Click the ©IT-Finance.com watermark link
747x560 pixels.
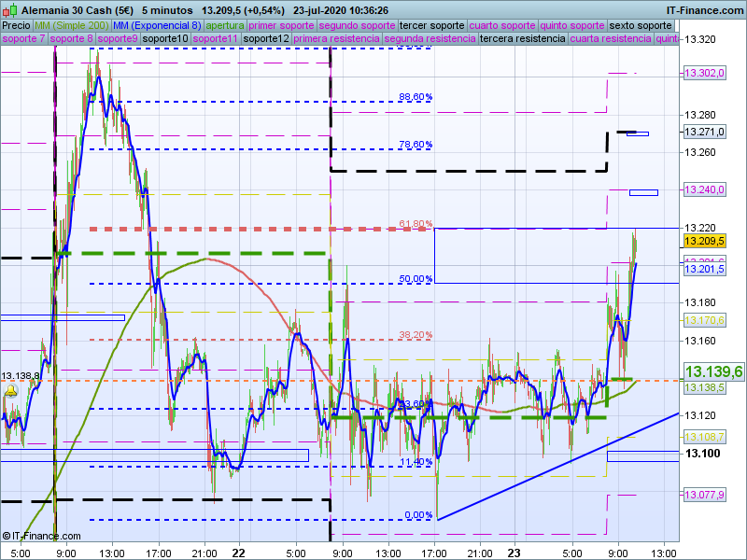(41, 536)
